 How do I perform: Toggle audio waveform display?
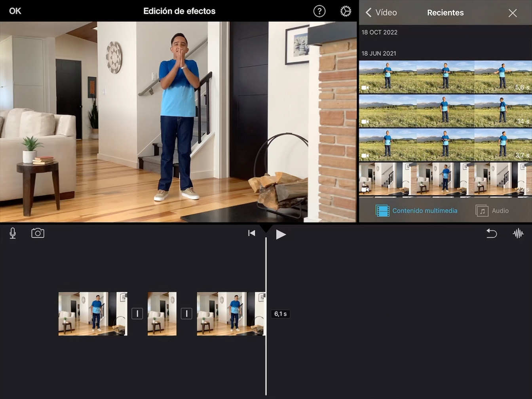(x=518, y=233)
